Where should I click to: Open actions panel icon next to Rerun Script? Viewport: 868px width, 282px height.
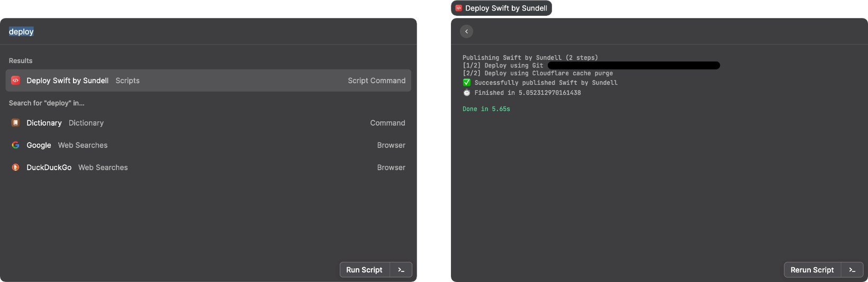click(852, 270)
